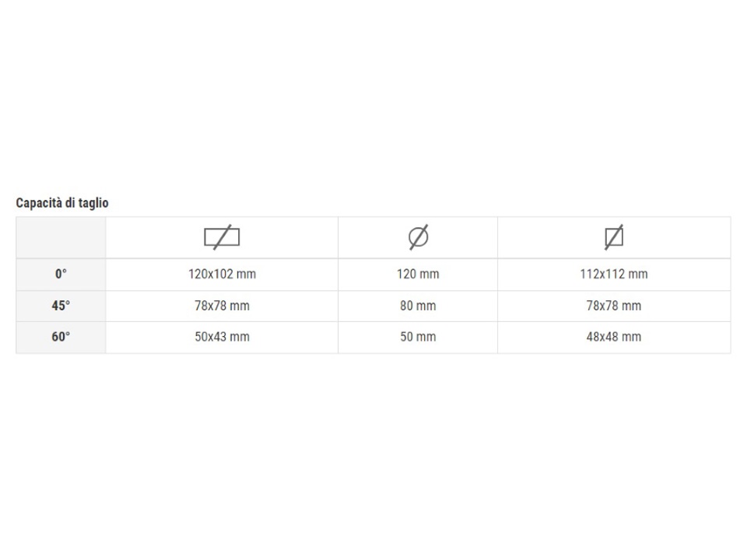Select the 112x112 mm cell
This screenshot has height=560, width=747.
(x=614, y=275)
